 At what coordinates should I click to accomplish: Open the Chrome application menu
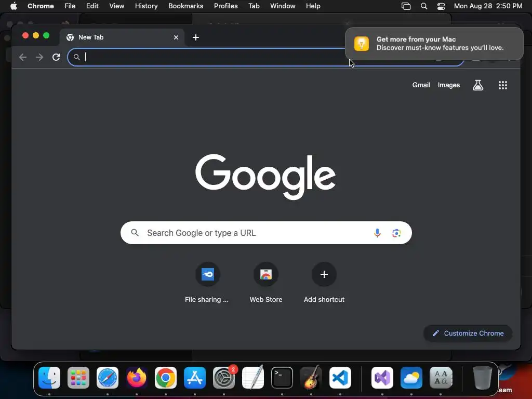click(41, 6)
